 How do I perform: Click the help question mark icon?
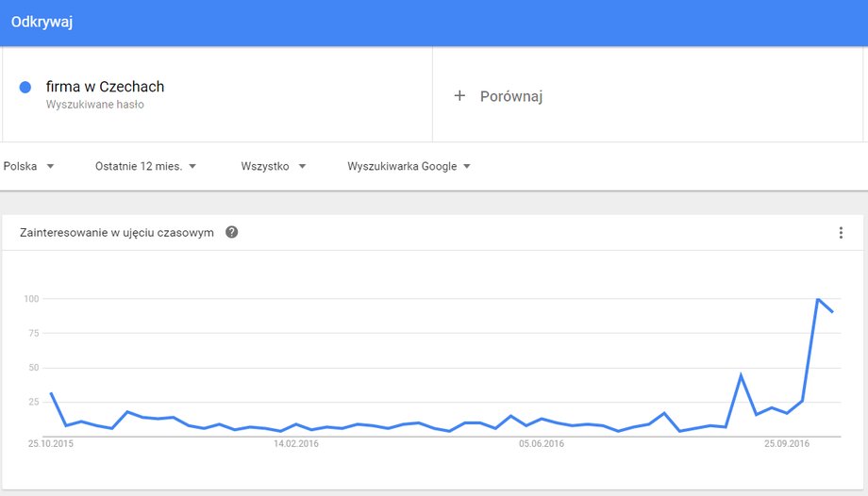(x=231, y=232)
